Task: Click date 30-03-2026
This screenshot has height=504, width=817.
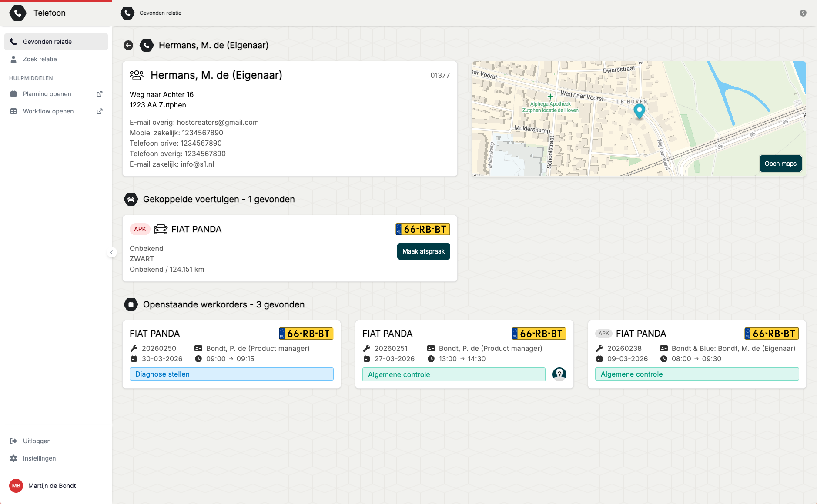Action: [x=162, y=359]
